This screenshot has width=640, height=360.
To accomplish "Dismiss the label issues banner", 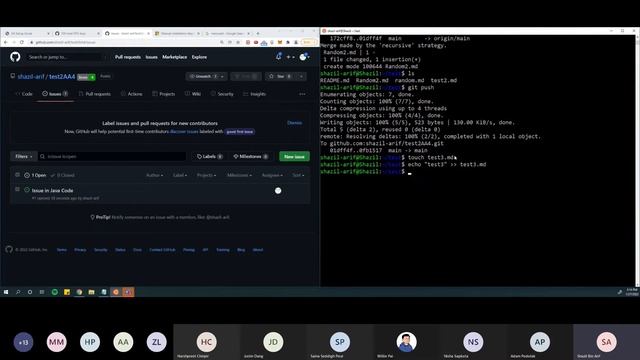I will click(294, 123).
